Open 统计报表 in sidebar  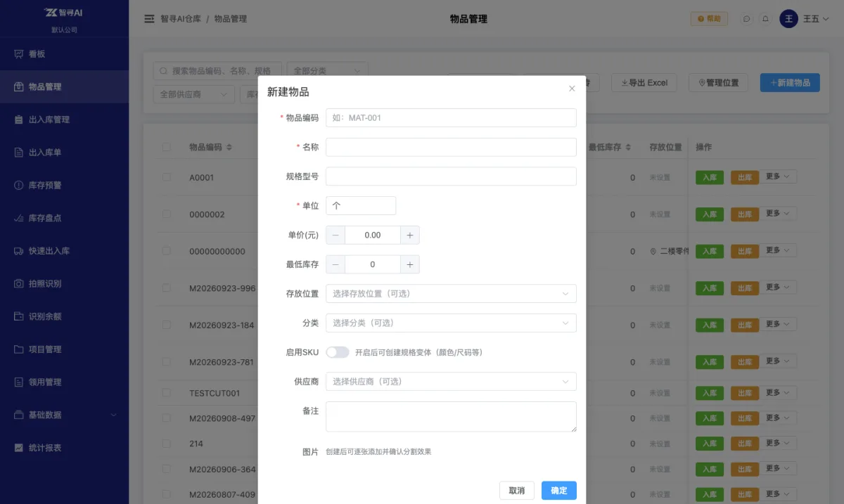64,448
